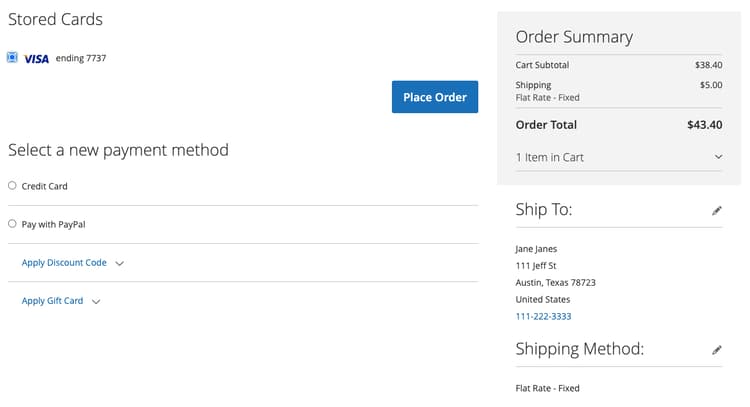The width and height of the screenshot is (750, 407).
Task: Click the Jane Janes recipient name
Action: click(x=536, y=249)
